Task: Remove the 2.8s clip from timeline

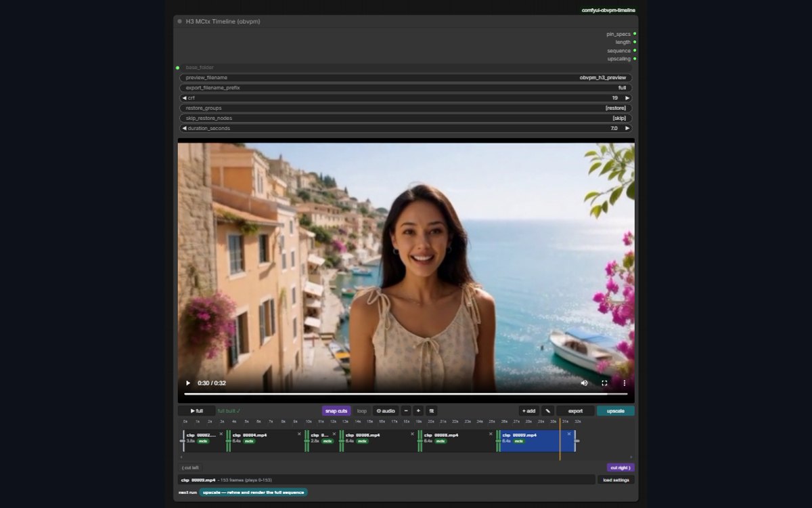Action: tap(334, 434)
